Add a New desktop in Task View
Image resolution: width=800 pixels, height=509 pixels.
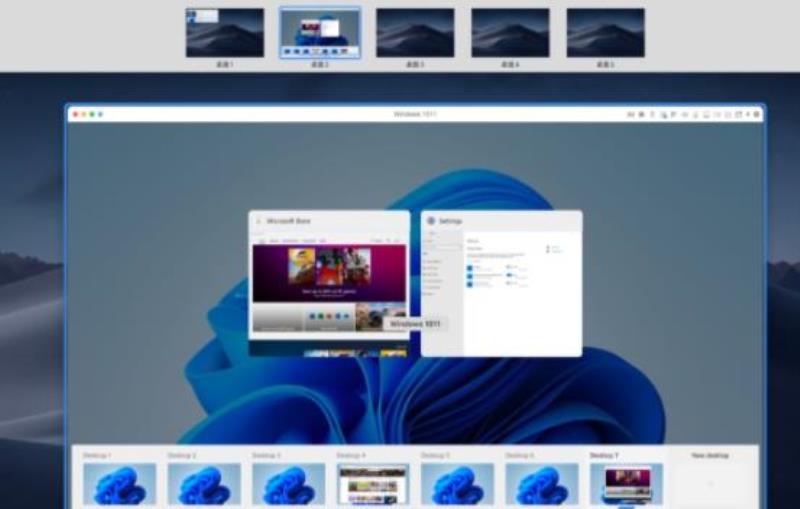coord(710,483)
